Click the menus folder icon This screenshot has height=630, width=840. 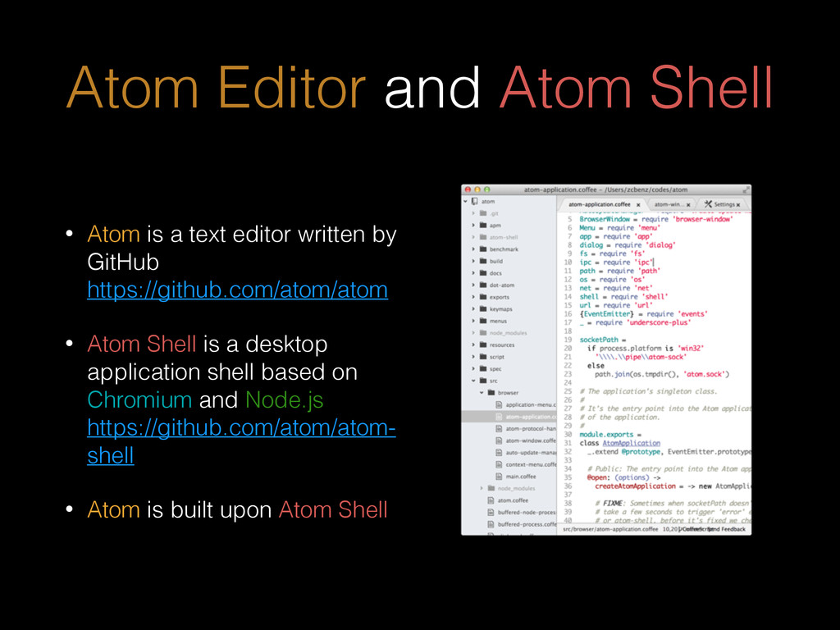[482, 321]
